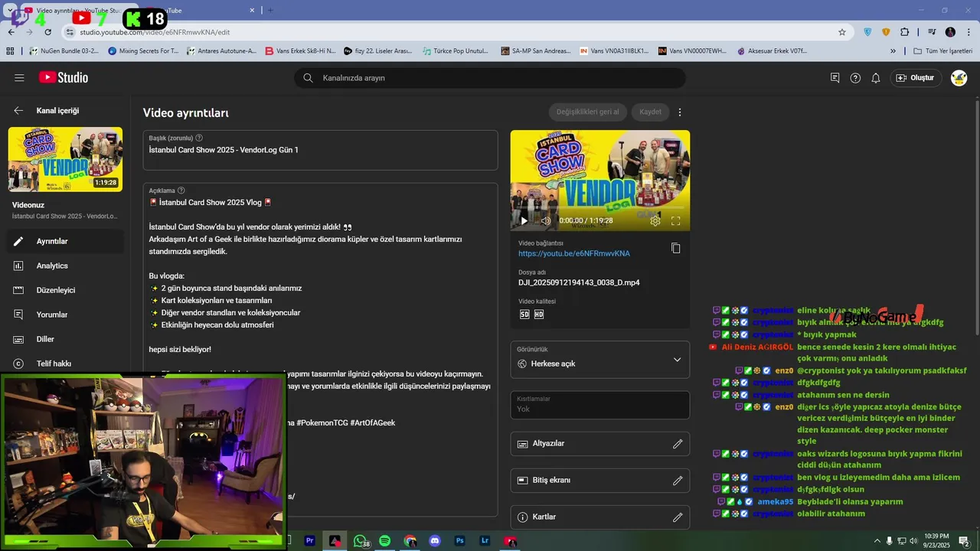Open the Görünürlük dropdown set to Herkese açık

[x=600, y=360]
